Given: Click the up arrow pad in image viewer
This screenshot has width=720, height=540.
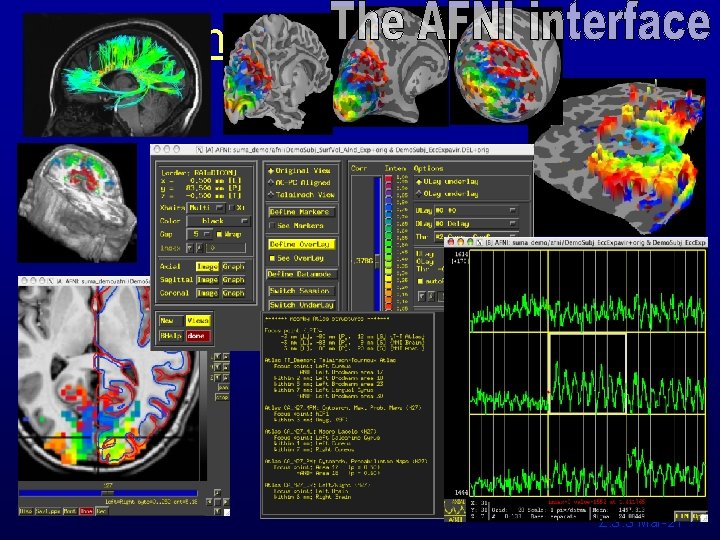Looking at the screenshot, I should click(218, 494).
